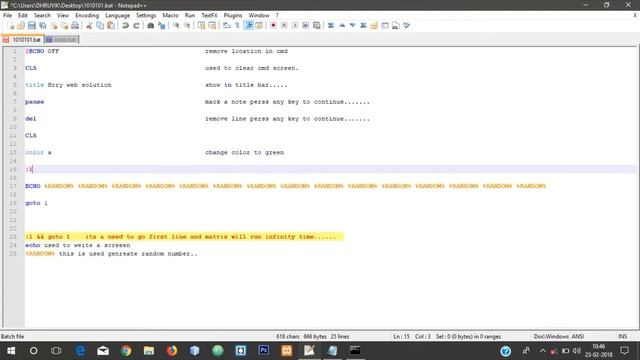Open the Plugins menu

(233, 16)
